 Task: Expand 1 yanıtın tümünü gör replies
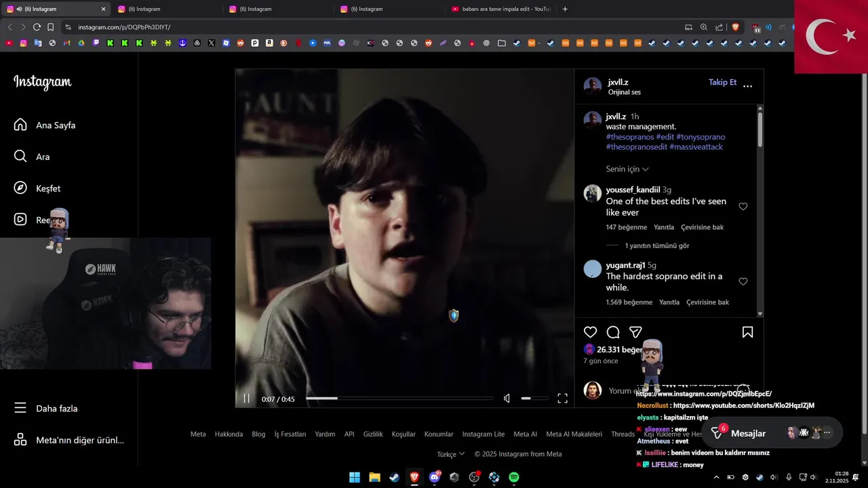656,245
